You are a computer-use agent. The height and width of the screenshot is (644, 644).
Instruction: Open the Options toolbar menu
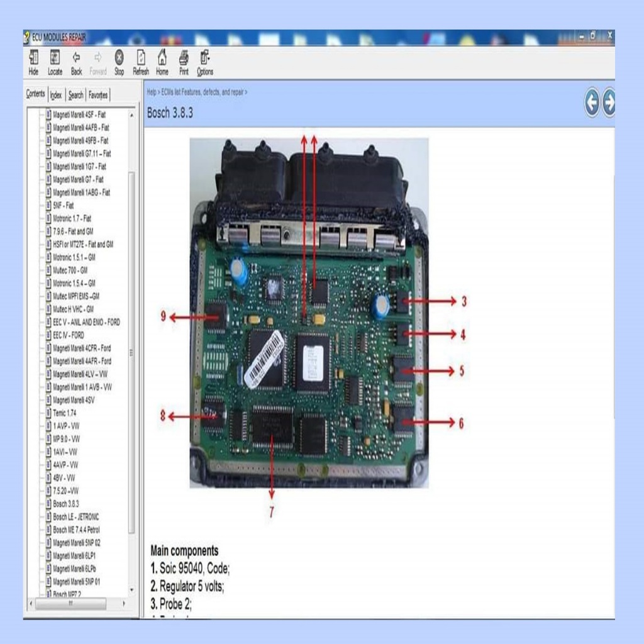204,63
